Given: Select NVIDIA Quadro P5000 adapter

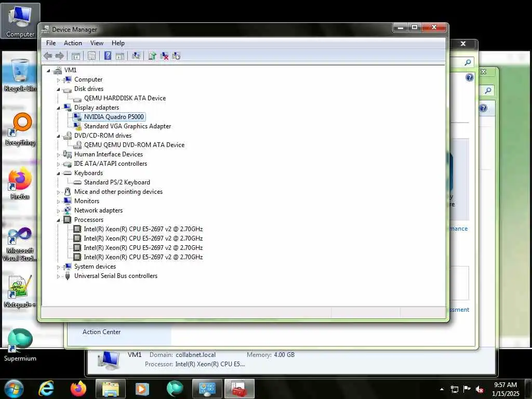Looking at the screenshot, I should [114, 117].
